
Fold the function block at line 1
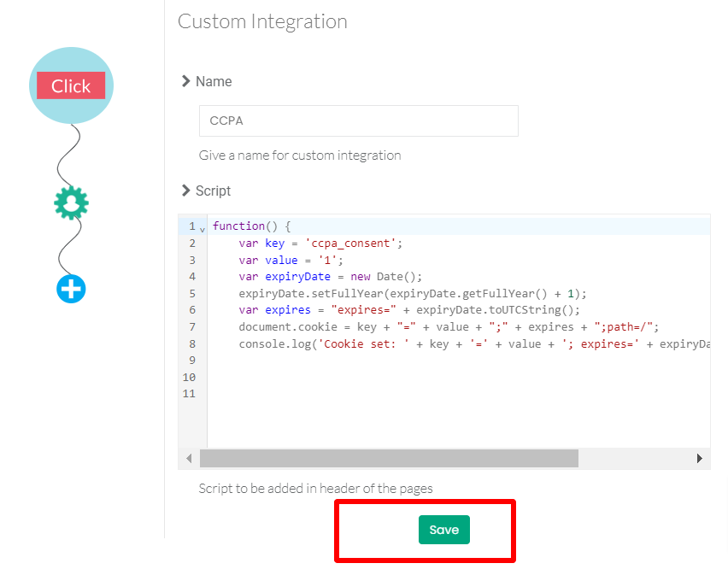tap(203, 229)
